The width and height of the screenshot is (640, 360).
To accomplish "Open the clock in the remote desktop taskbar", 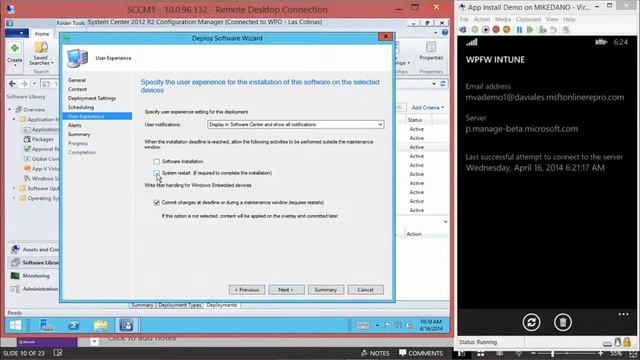I will coord(431,325).
